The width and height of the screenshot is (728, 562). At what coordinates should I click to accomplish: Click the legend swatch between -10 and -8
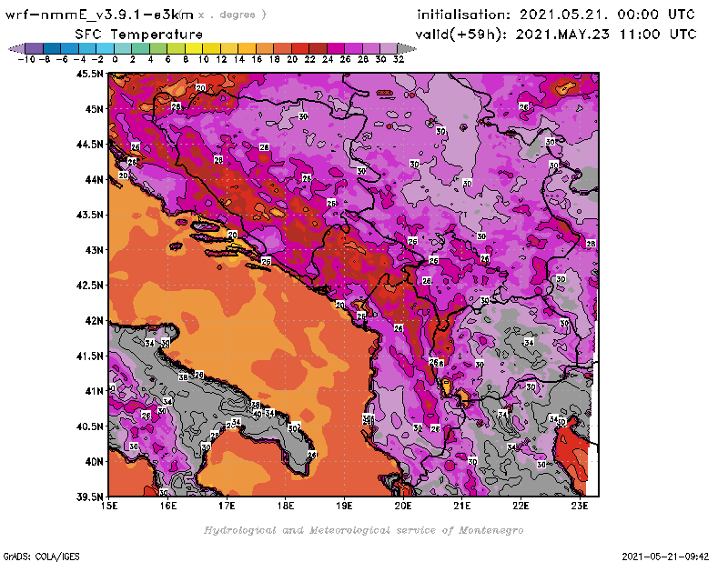tap(35, 48)
